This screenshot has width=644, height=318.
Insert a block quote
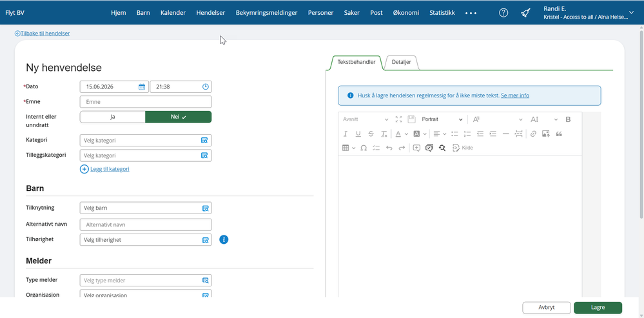[x=558, y=134]
